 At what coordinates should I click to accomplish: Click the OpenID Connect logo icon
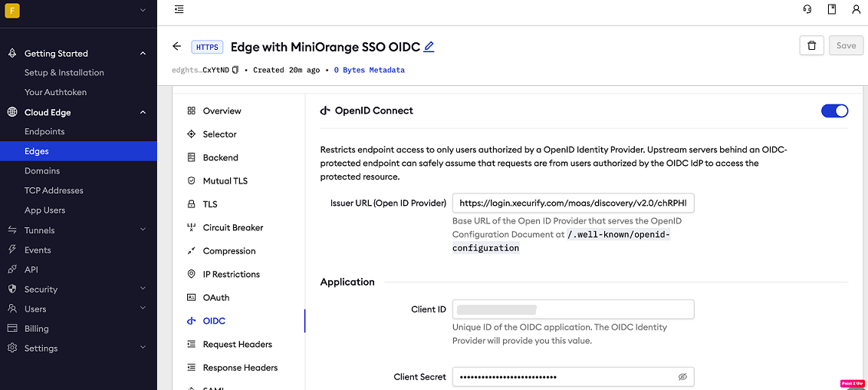325,111
